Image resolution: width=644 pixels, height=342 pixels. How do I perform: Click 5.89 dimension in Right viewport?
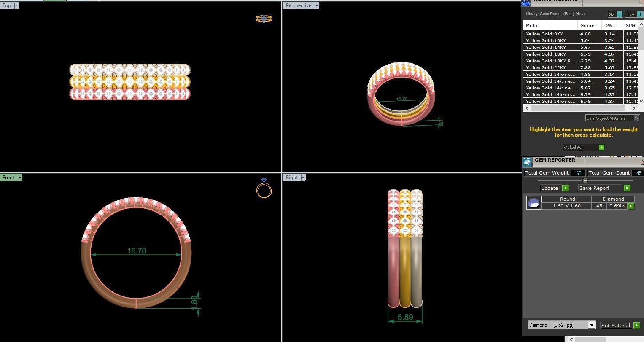point(405,317)
